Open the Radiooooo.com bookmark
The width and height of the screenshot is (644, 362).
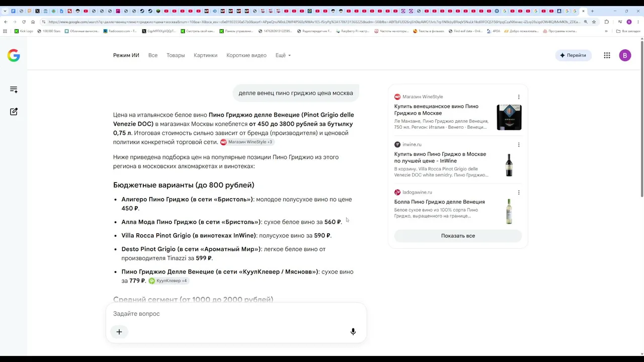point(120,31)
